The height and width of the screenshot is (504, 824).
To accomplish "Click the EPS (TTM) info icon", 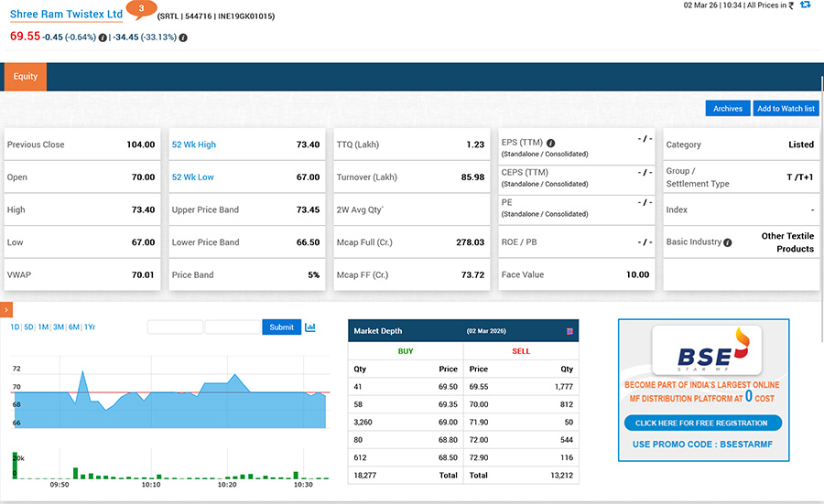I will 551,144.
